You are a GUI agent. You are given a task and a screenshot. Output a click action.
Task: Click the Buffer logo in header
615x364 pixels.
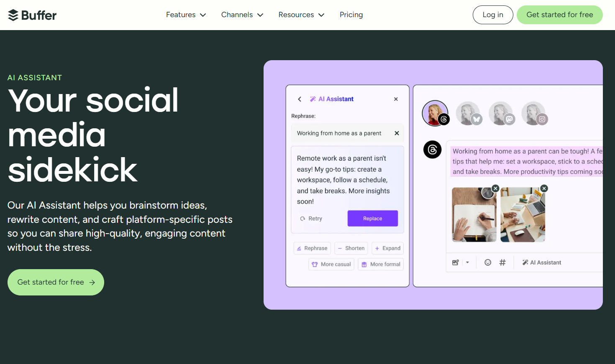[x=32, y=15]
